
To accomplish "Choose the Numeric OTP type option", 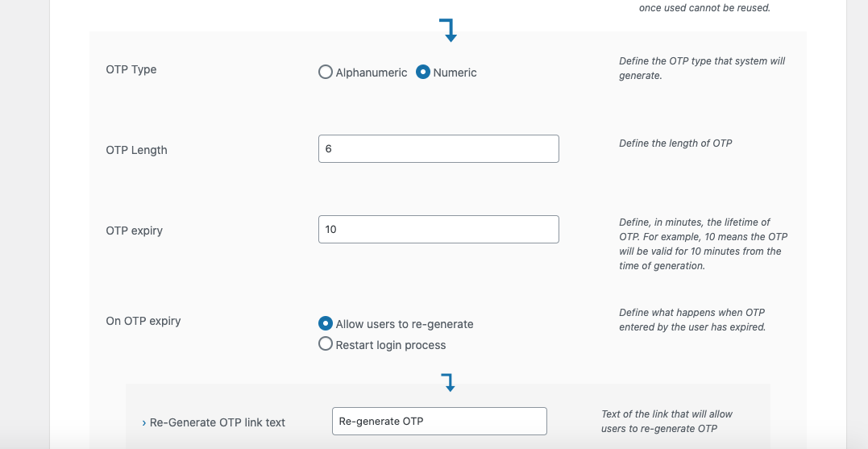I will pos(423,72).
